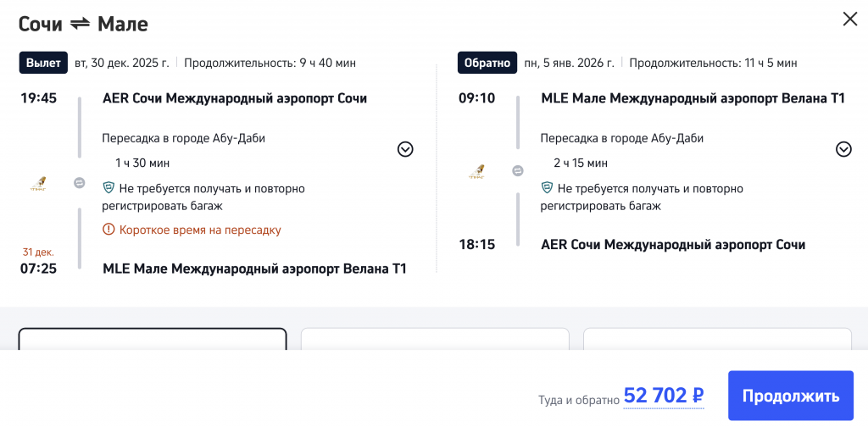868x427 pixels.
Task: Click the outbound baggage shield icon
Action: [108, 188]
